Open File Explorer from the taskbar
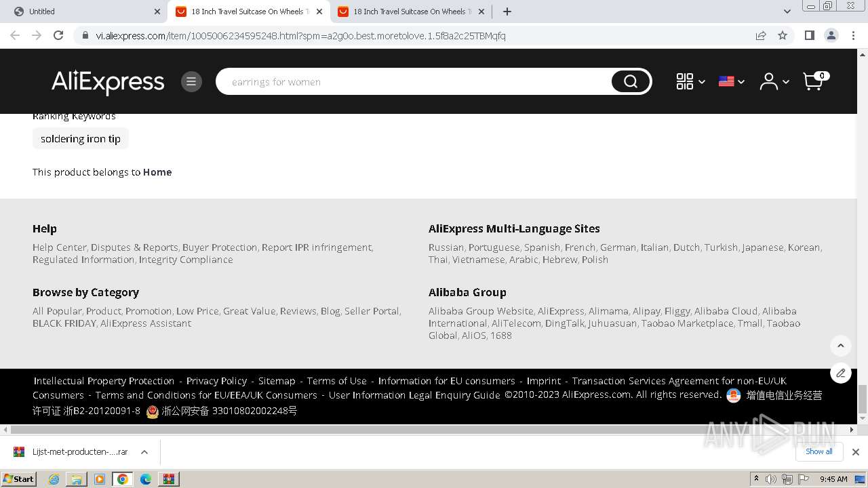 pyautogui.click(x=77, y=479)
